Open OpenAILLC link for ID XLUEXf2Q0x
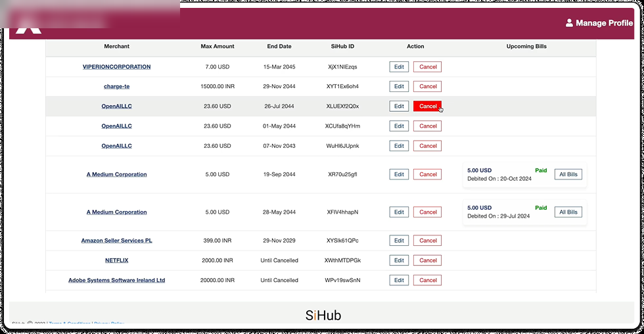 click(117, 106)
